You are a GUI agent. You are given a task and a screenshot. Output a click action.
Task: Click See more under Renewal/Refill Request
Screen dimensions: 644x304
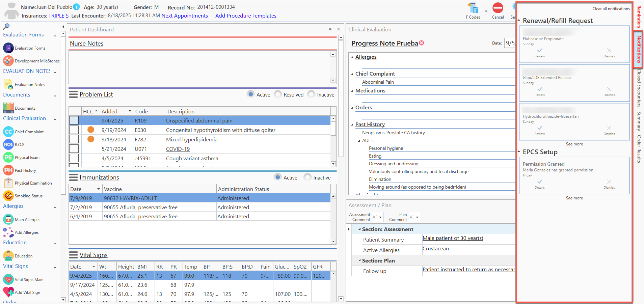574,144
